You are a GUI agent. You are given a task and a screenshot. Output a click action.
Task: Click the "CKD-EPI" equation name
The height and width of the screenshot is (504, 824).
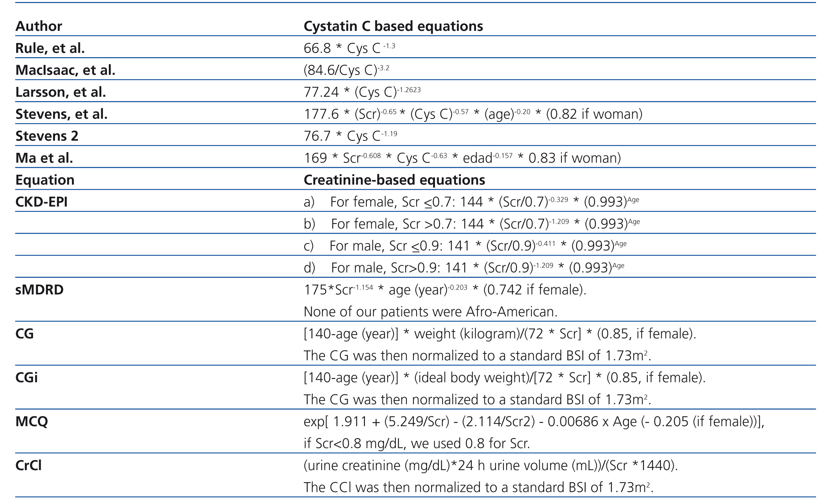click(x=41, y=202)
